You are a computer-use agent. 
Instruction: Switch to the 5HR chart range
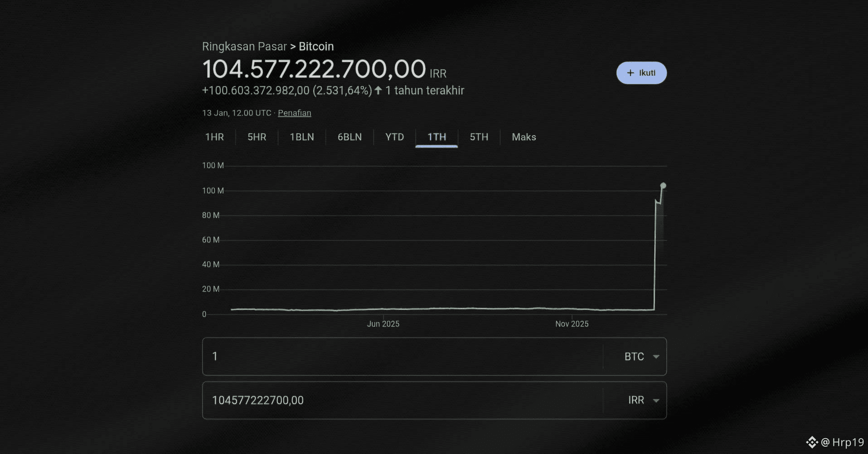point(257,137)
